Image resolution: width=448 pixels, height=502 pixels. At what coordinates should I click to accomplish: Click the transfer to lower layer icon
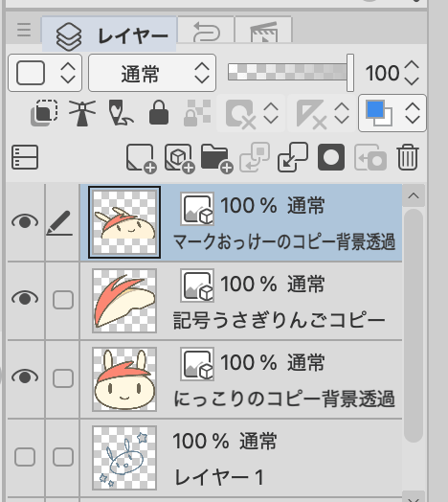click(x=255, y=157)
